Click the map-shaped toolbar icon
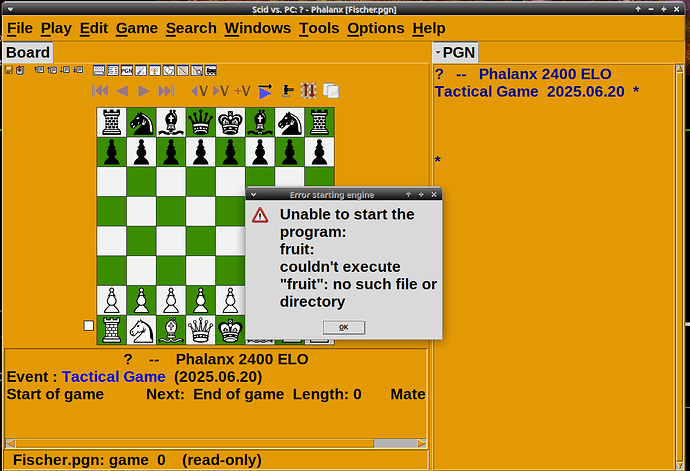This screenshot has height=471, width=690. tap(169, 70)
